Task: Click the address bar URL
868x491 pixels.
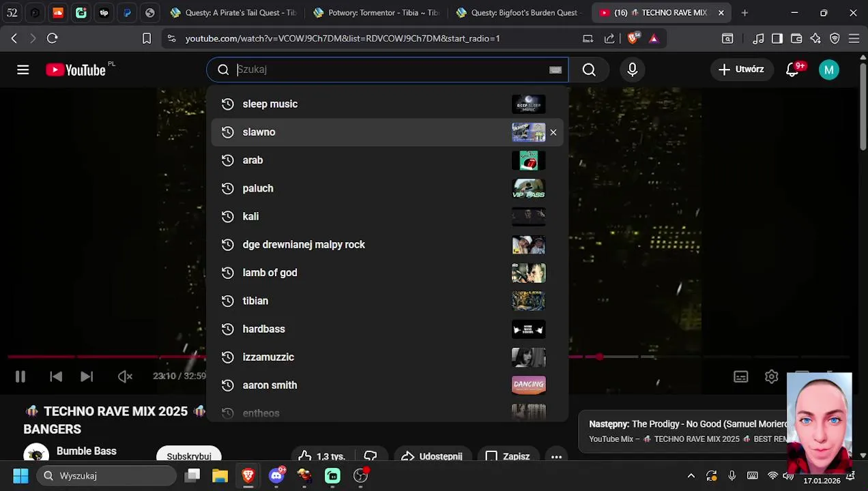Action: point(343,39)
